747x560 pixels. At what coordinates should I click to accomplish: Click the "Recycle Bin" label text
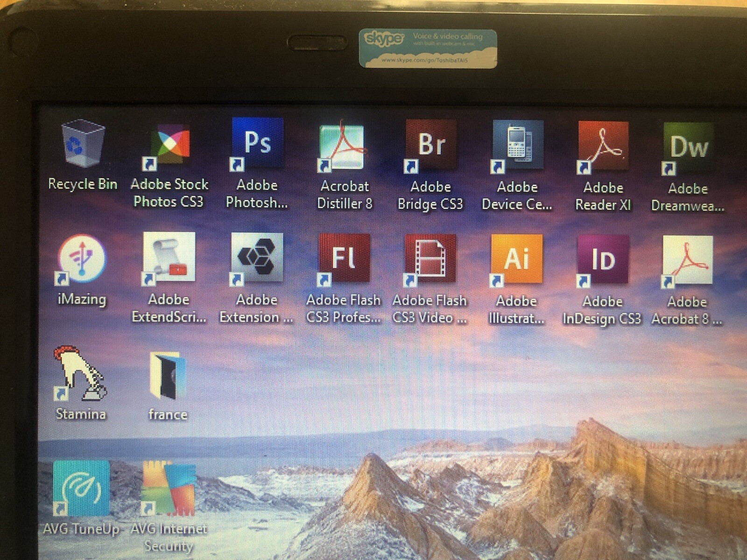83,184
